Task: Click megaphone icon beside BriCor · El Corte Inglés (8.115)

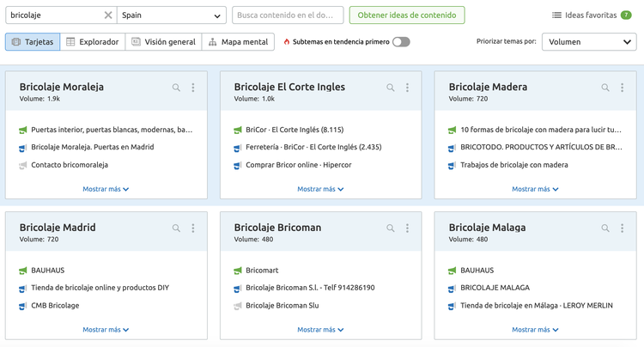Action: pos(237,131)
